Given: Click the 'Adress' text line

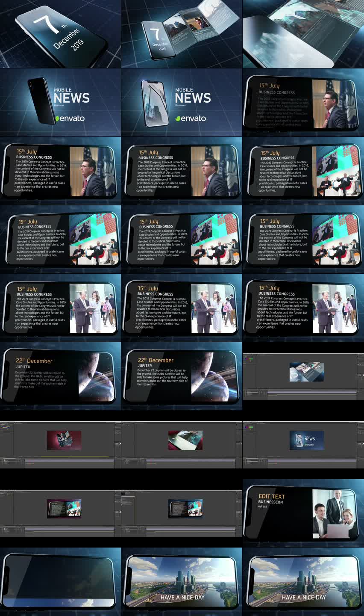Looking at the screenshot, I should point(262,506).
